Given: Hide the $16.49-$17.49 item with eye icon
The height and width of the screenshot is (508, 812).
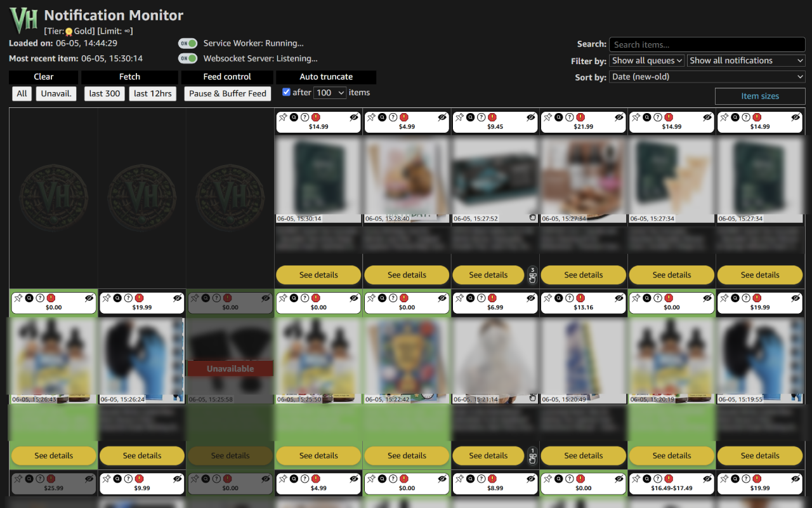Looking at the screenshot, I should [x=707, y=479].
